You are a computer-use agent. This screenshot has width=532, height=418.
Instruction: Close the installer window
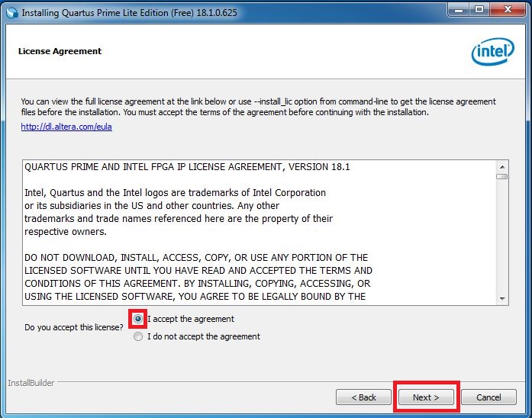pyautogui.click(x=508, y=10)
